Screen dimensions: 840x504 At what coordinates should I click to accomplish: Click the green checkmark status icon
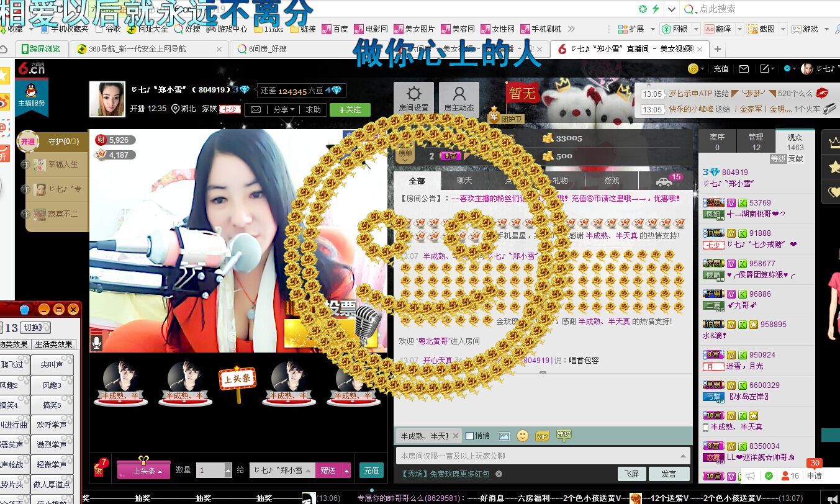(769, 476)
